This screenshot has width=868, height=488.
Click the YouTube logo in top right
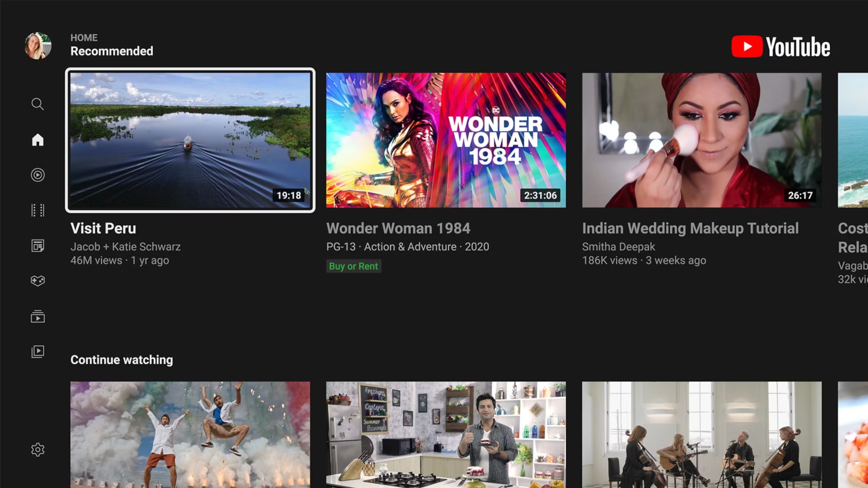click(781, 46)
